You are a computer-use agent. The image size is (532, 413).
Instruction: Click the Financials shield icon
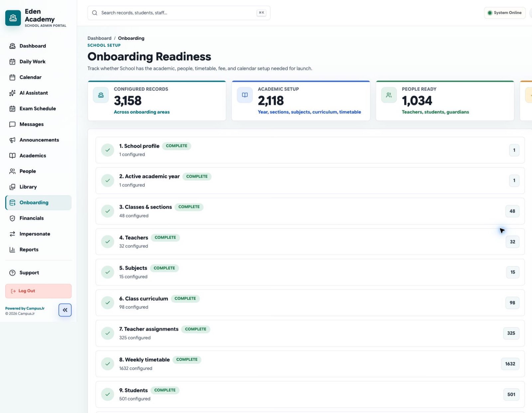click(12, 218)
